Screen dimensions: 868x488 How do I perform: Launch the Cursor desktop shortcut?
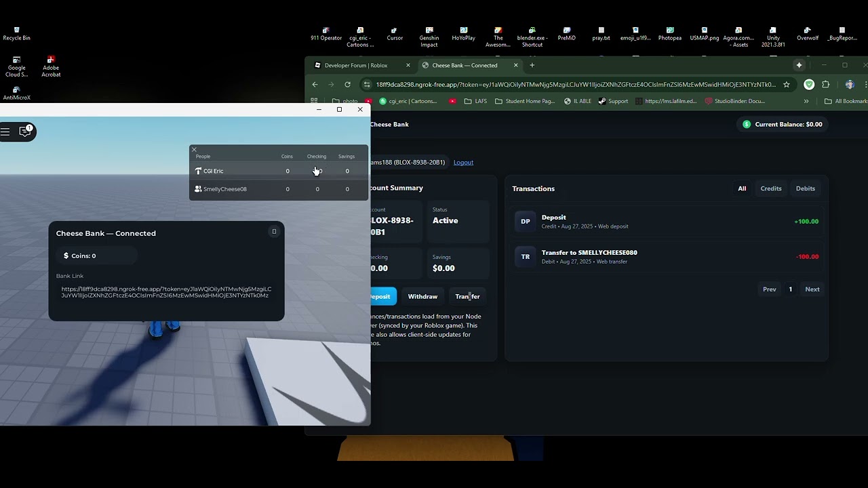click(x=395, y=34)
